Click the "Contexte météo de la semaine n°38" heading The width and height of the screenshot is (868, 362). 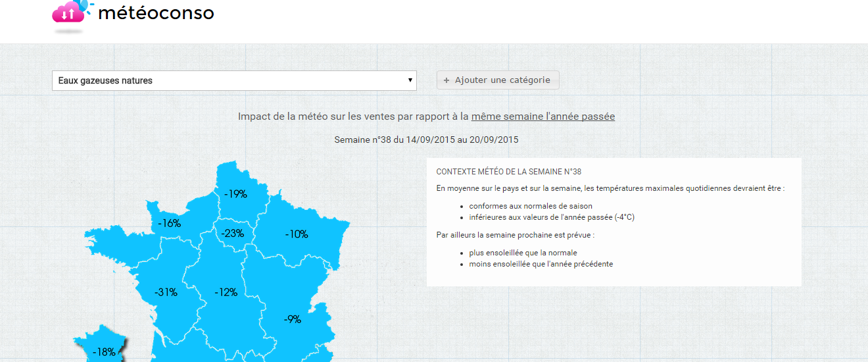coord(508,172)
